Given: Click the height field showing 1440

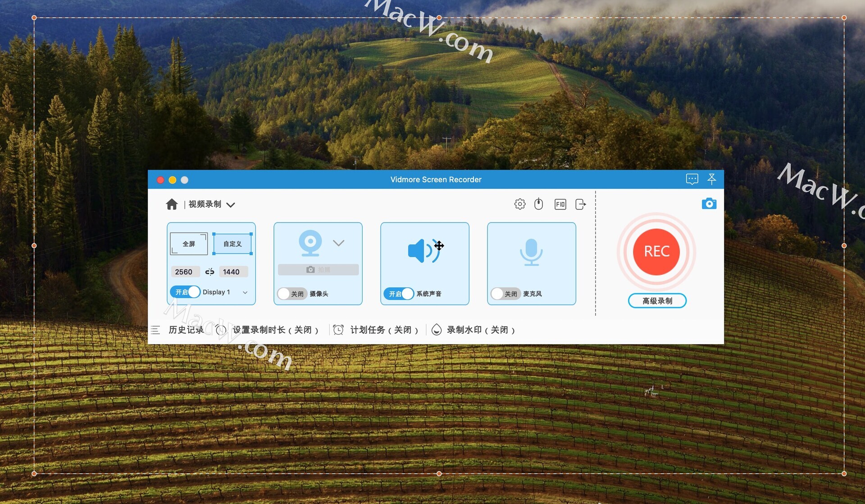Looking at the screenshot, I should click(233, 272).
